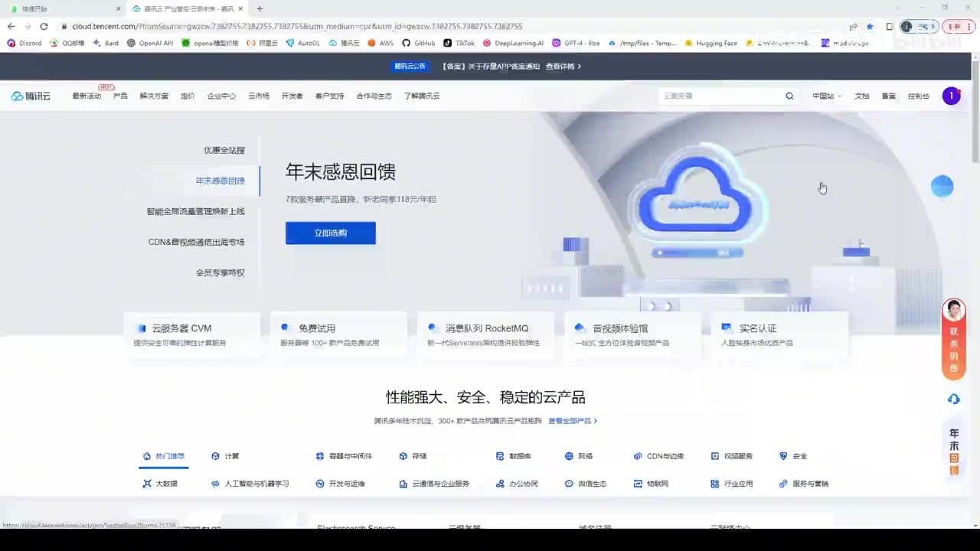Select the CDN&音视频通信出海专场 banner tab

point(196,242)
